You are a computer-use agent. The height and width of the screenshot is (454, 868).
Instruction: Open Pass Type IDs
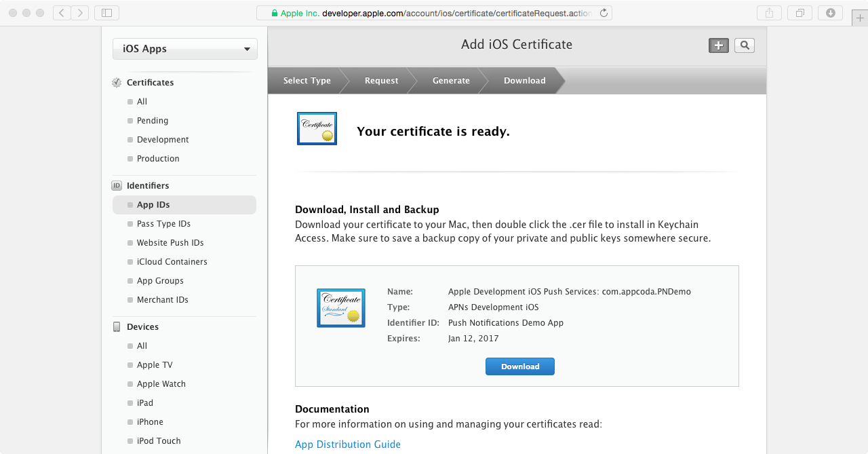163,224
